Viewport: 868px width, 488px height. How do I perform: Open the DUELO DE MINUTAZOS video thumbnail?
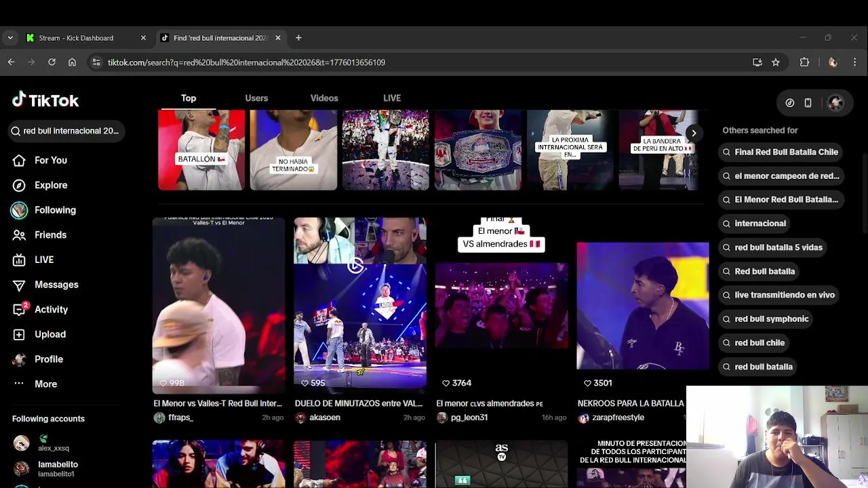point(359,305)
